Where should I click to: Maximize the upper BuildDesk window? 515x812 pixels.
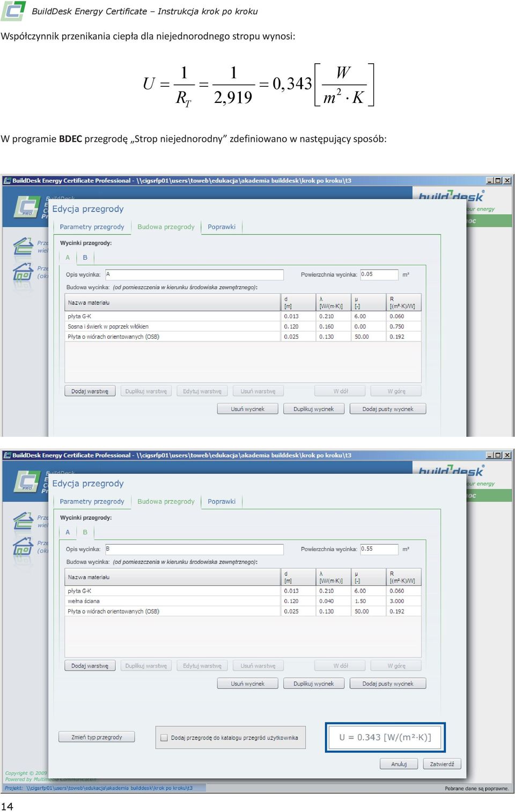[x=498, y=181]
